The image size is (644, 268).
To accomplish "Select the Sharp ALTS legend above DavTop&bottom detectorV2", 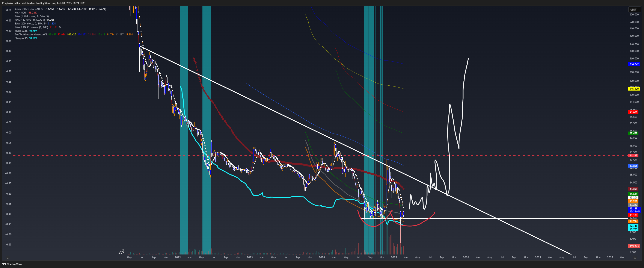I will 21,31.
